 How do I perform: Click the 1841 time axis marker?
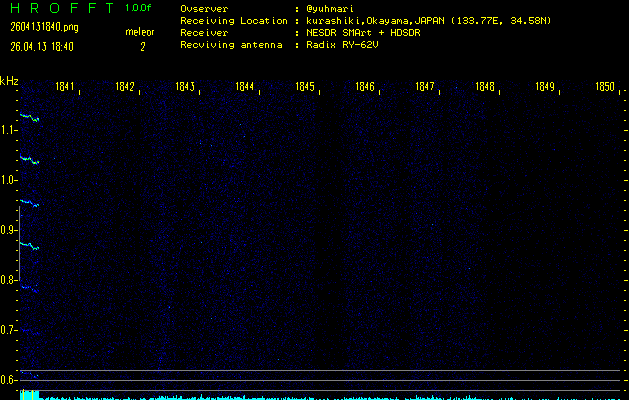click(65, 87)
